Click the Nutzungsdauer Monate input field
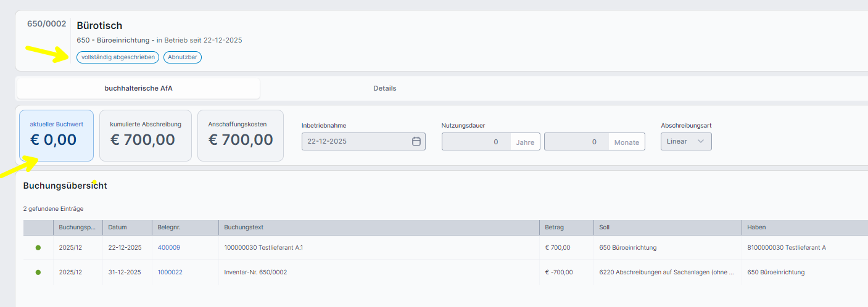The height and width of the screenshot is (307, 868). pos(577,142)
